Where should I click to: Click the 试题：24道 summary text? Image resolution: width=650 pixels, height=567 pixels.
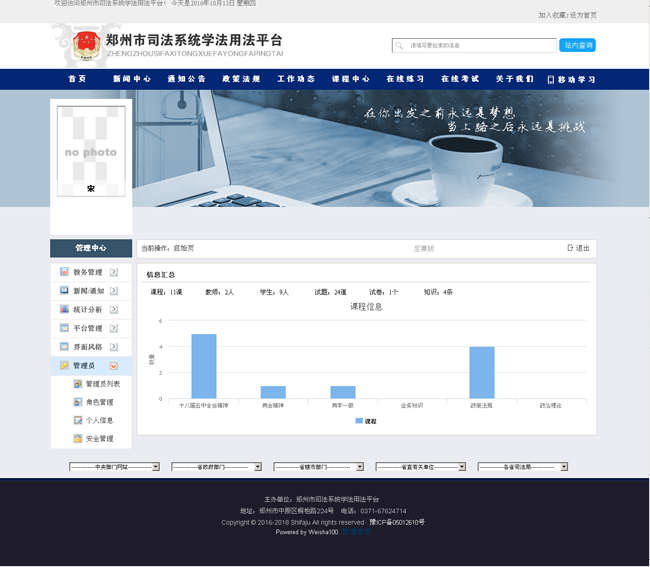[330, 292]
